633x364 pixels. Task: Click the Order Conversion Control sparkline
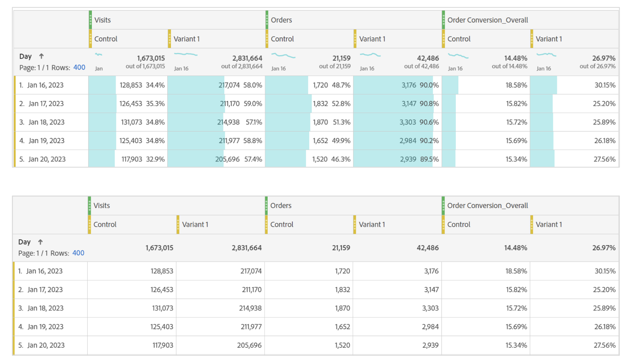coord(458,56)
